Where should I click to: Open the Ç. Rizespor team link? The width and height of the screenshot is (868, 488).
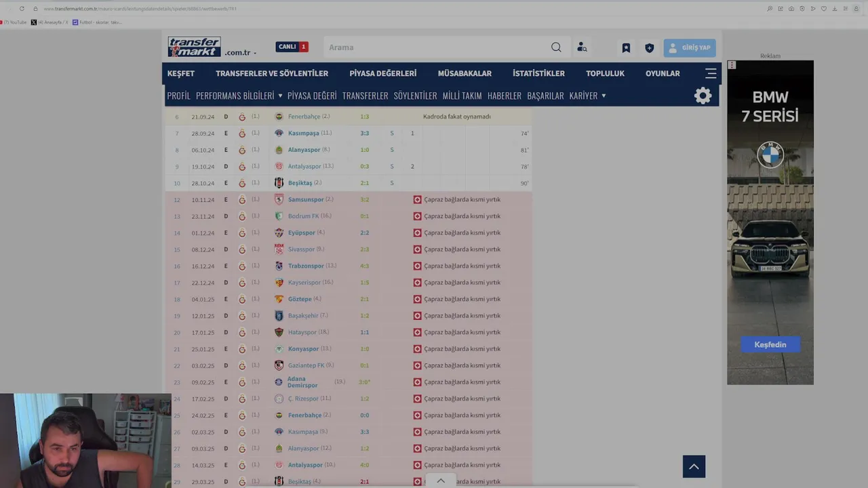[x=303, y=399]
